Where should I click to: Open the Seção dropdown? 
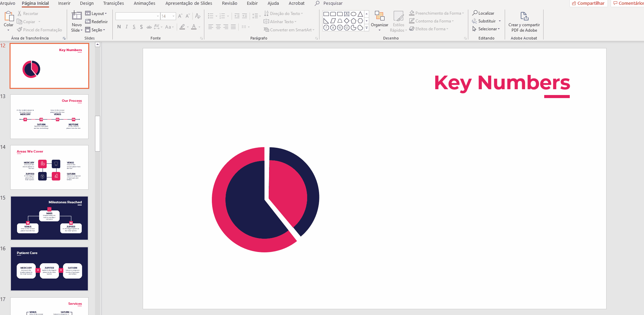point(95,30)
